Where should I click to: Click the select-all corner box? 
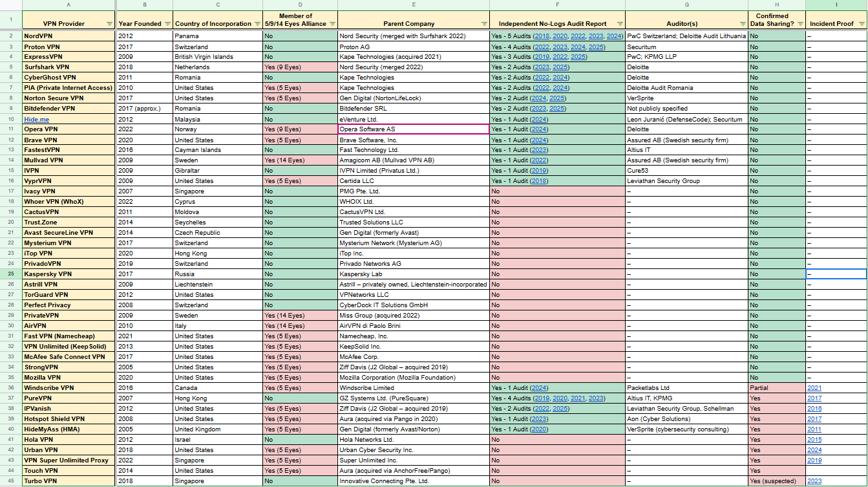[x=11, y=5]
